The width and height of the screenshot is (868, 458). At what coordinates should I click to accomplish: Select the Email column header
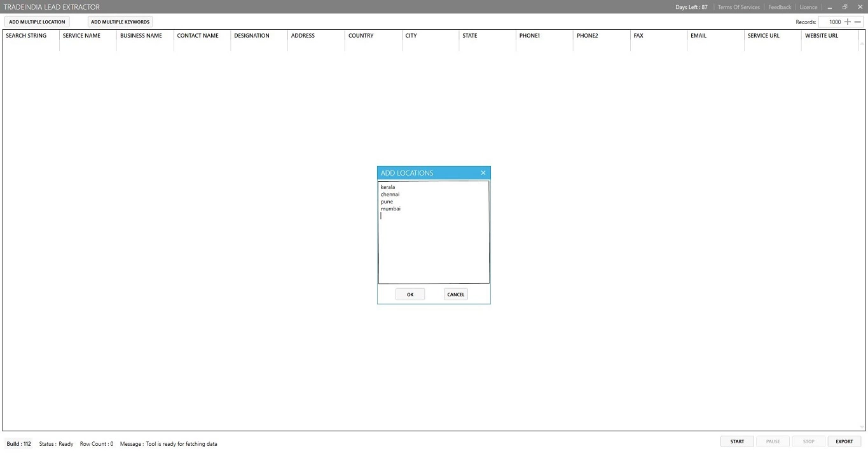coord(698,36)
